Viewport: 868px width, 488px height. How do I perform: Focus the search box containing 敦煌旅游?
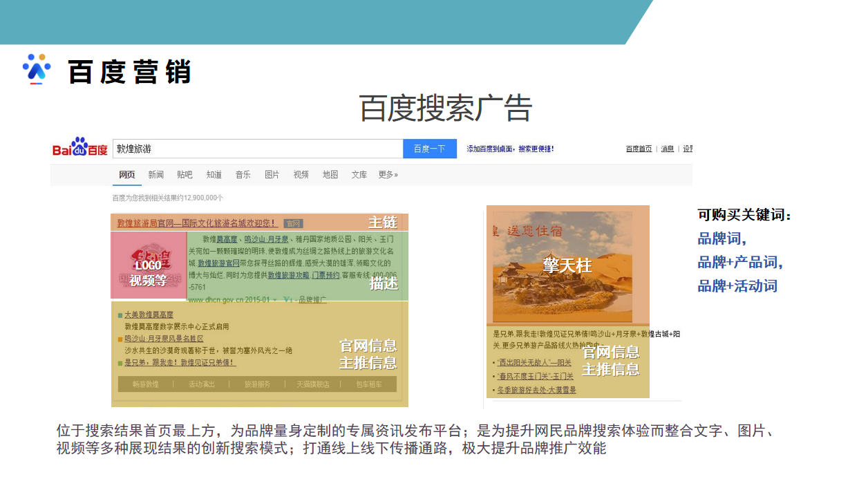pyautogui.click(x=258, y=149)
